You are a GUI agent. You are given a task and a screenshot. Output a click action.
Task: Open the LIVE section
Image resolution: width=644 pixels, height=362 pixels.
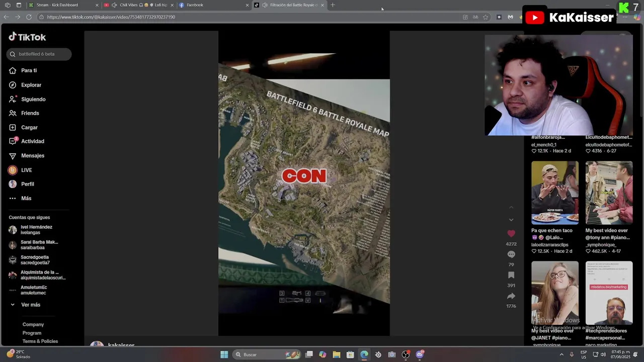21,170
